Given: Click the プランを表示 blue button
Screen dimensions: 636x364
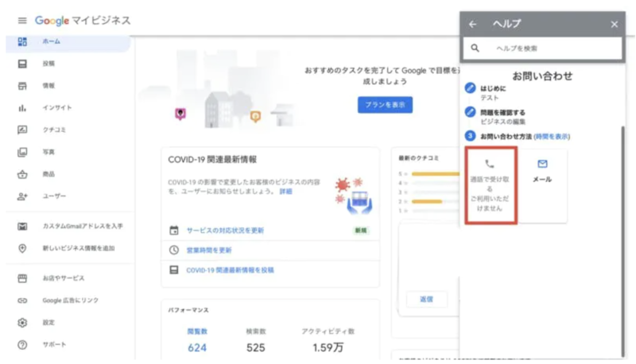Looking at the screenshot, I should (385, 105).
